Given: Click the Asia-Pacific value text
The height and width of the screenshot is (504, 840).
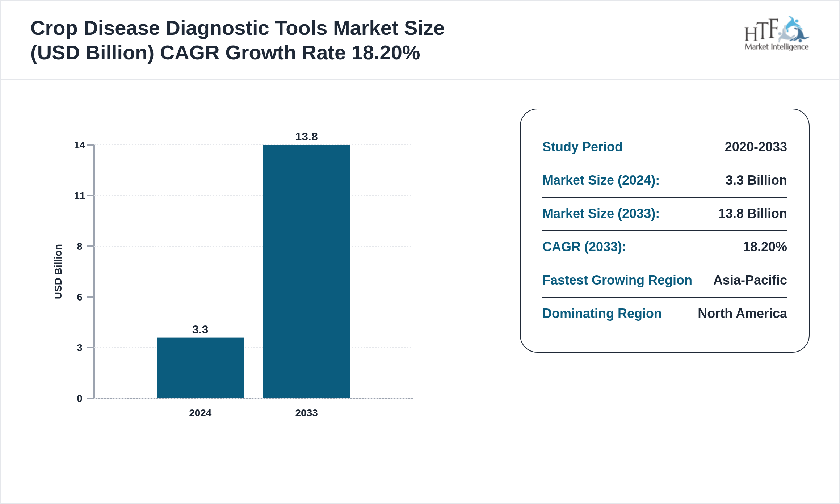Looking at the screenshot, I should [x=750, y=280].
